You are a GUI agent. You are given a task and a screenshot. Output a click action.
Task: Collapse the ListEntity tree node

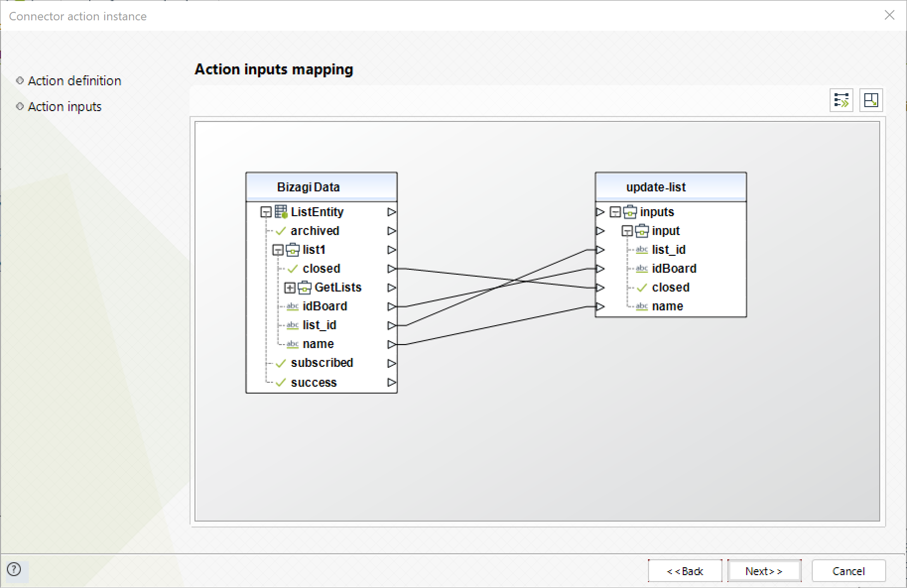click(x=266, y=212)
